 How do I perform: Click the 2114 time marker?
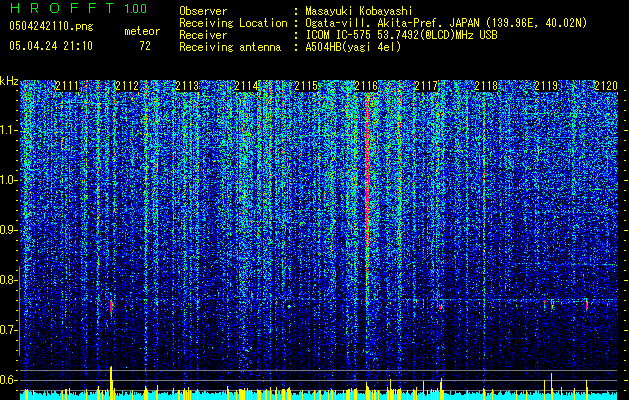pyautogui.click(x=246, y=86)
